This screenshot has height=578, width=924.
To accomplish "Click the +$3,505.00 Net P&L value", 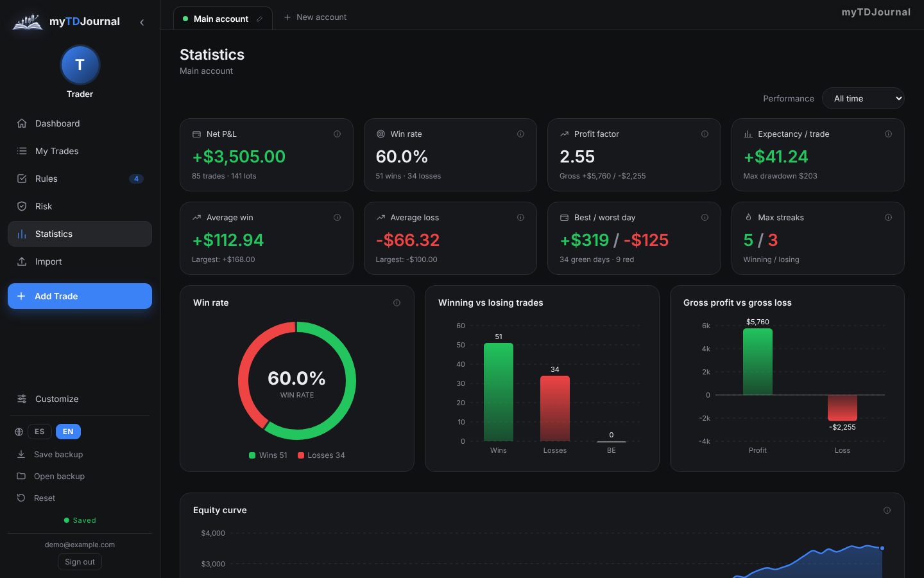I will [x=239, y=157].
